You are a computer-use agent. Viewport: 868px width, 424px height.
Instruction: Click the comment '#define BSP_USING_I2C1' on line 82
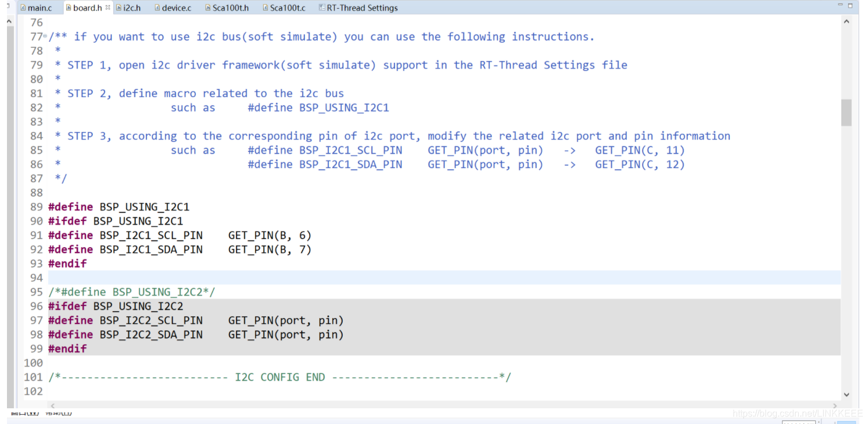(318, 108)
